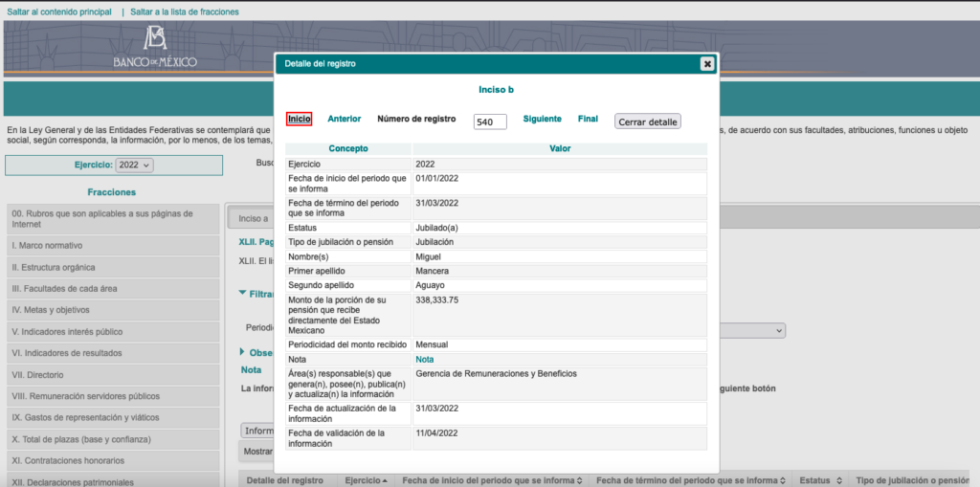The image size is (980, 487).
Task: Open fraction IV. Metas y objetivos
Action: click(113, 310)
